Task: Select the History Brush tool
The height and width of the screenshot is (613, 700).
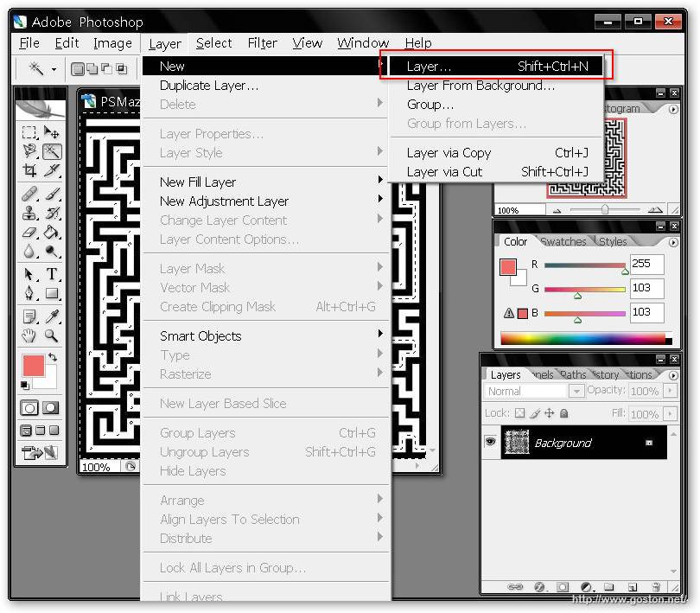Action: tap(52, 213)
